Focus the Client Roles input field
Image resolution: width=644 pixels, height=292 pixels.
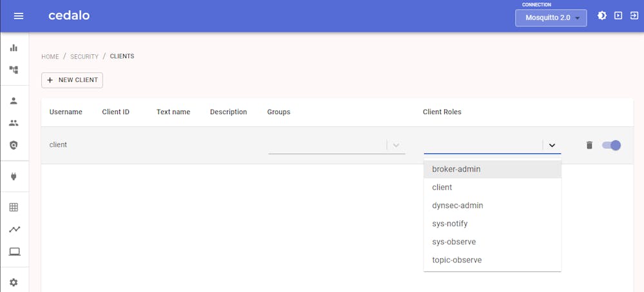483,145
